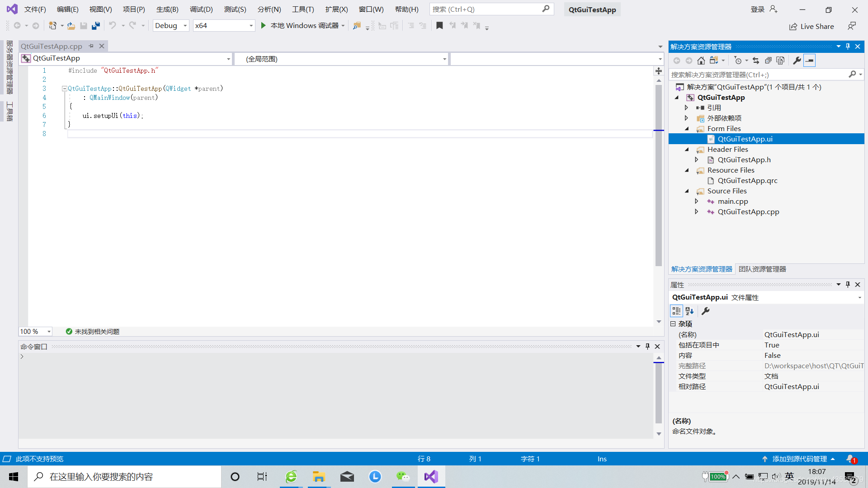
Task: Expand the Header Files tree node
Action: (x=687, y=149)
